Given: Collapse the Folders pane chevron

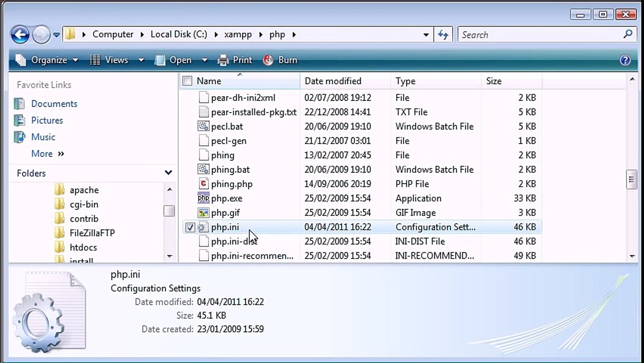Looking at the screenshot, I should (x=168, y=173).
